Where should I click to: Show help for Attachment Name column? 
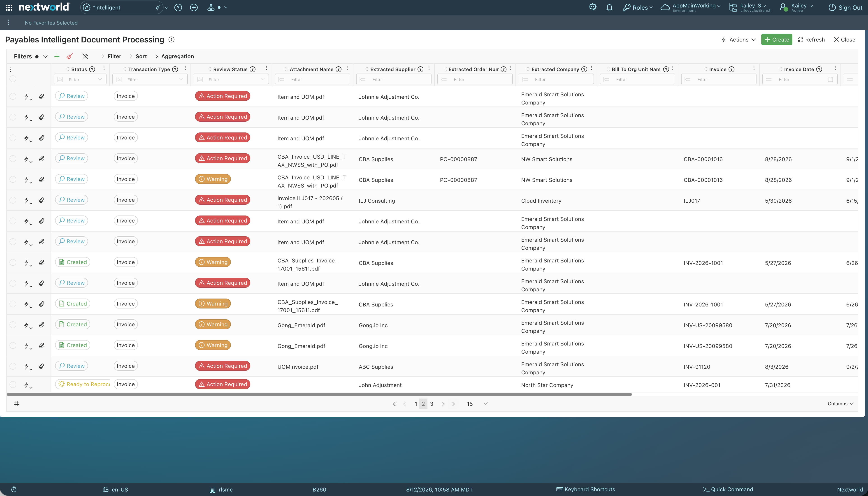tap(339, 69)
